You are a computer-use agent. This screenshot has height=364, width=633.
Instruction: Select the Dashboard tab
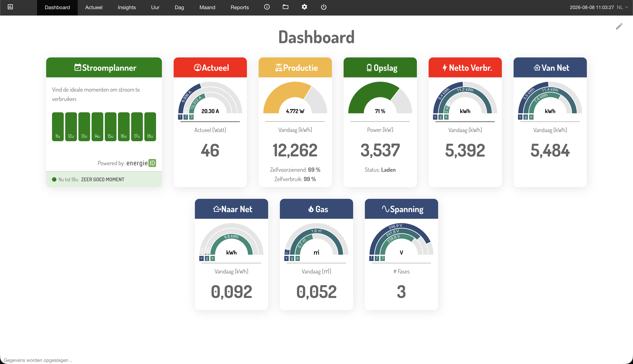point(57,7)
